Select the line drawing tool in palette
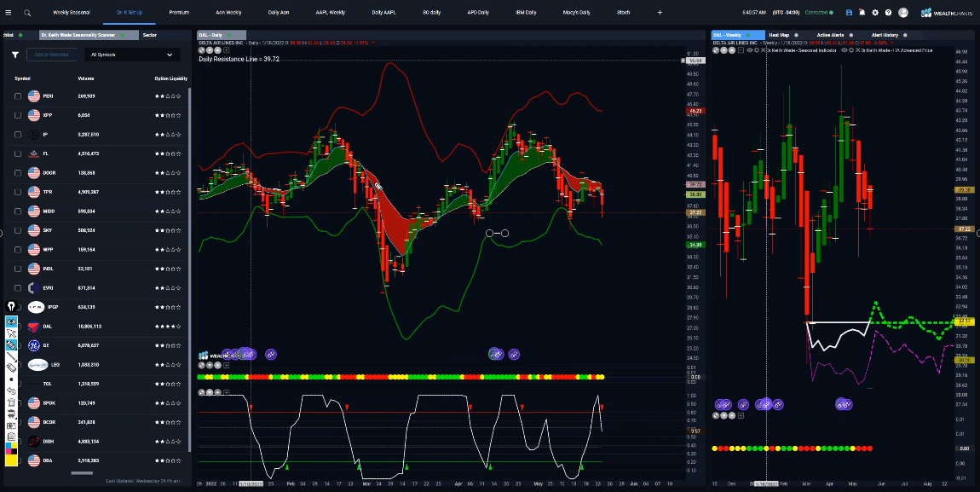 tap(11, 357)
